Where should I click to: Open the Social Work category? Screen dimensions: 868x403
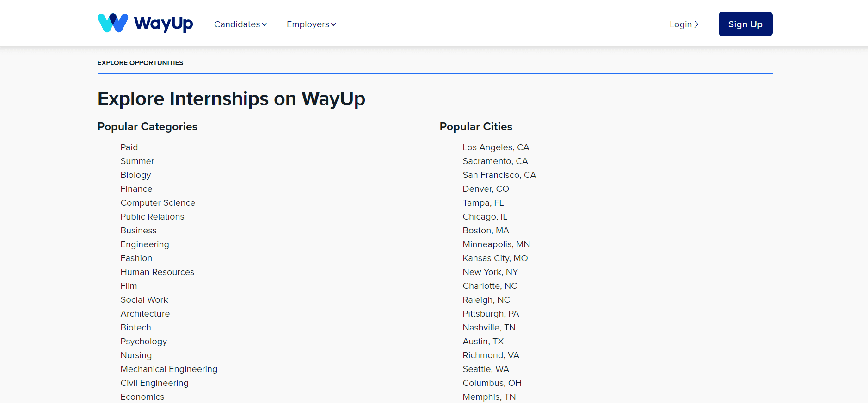click(144, 300)
